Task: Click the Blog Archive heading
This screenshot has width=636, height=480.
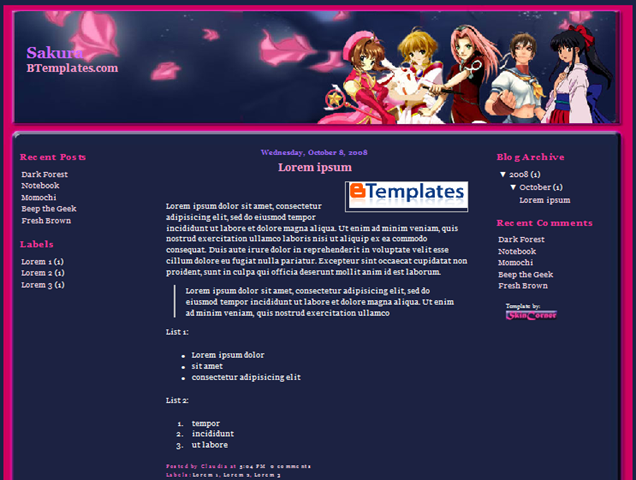Action: 531,157
